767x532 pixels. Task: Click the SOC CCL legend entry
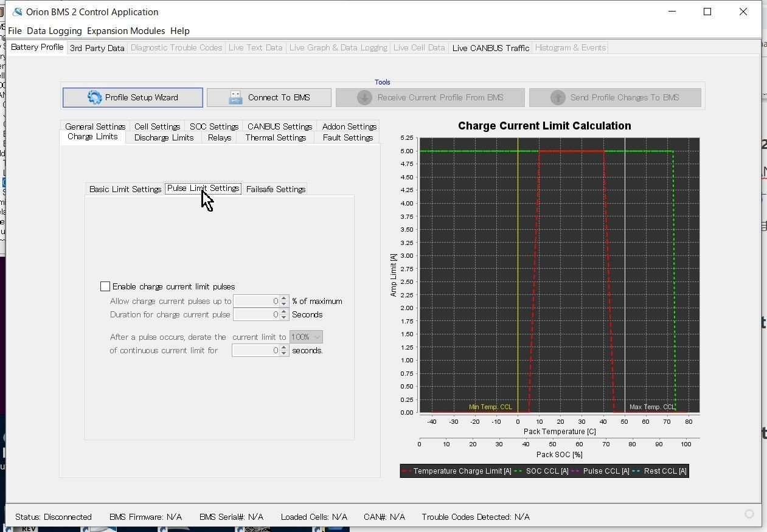[x=541, y=471]
